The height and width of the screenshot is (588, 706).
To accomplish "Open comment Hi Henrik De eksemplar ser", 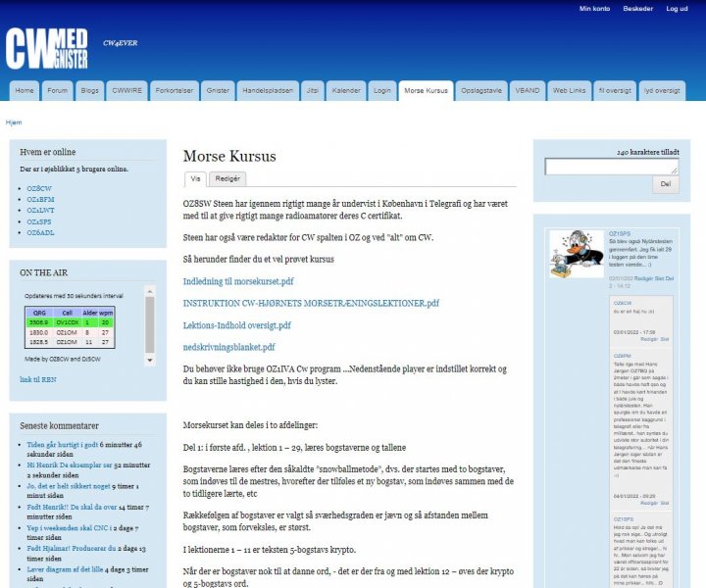I will point(70,465).
